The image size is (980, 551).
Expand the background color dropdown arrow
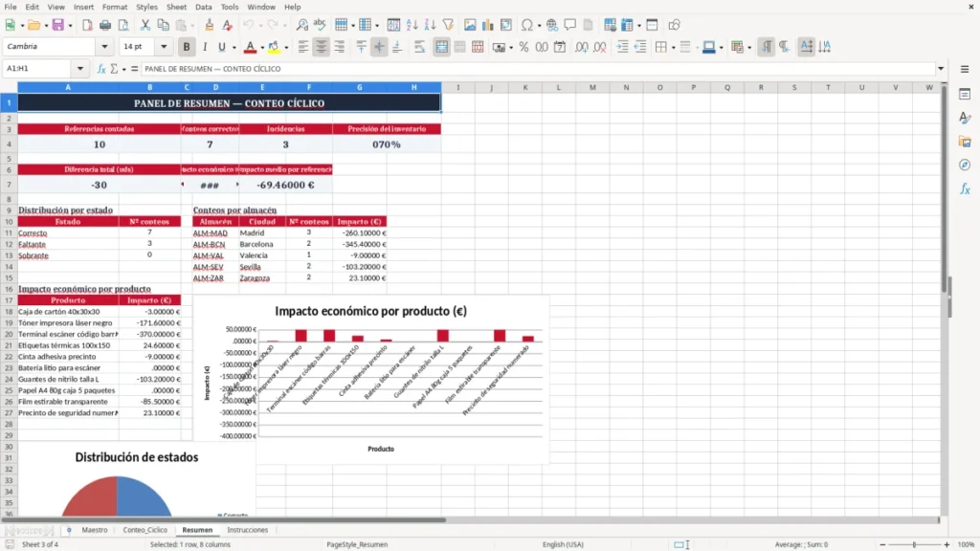coord(286,48)
